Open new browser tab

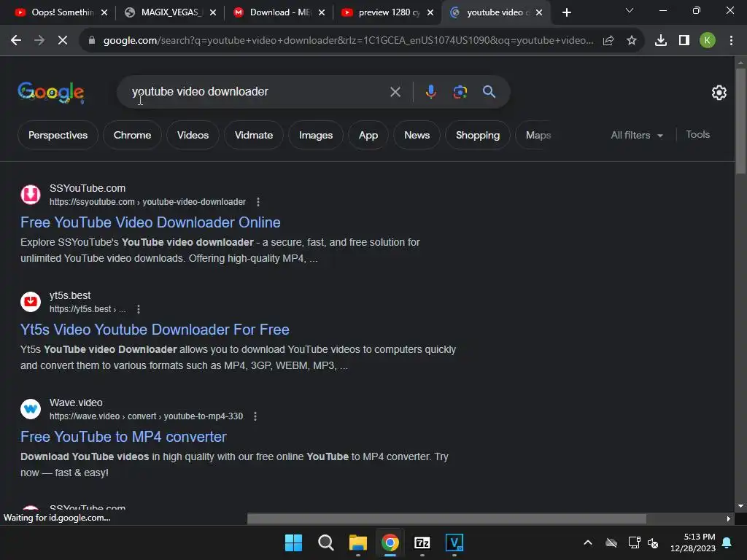tap(566, 12)
